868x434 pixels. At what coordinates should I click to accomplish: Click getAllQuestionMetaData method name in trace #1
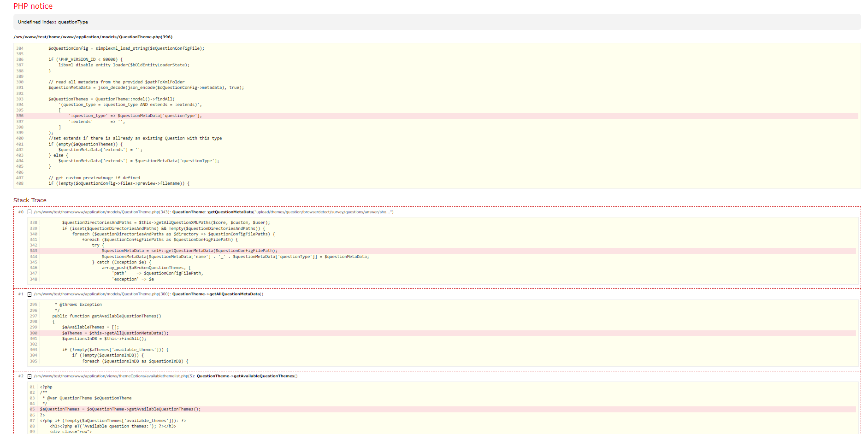click(235, 294)
